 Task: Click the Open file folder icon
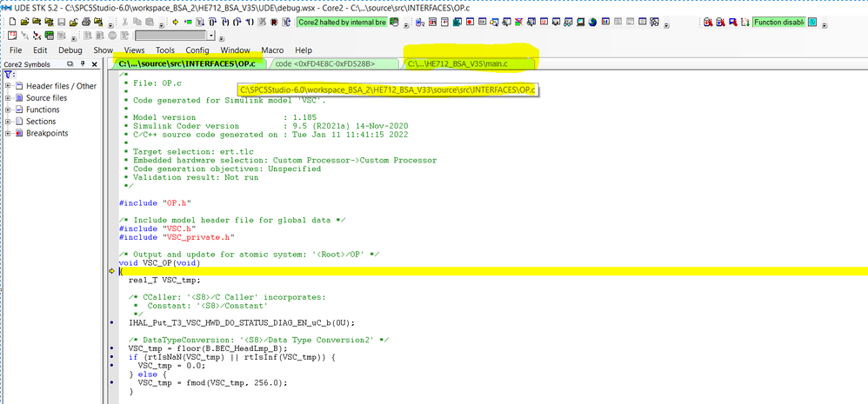[25, 22]
